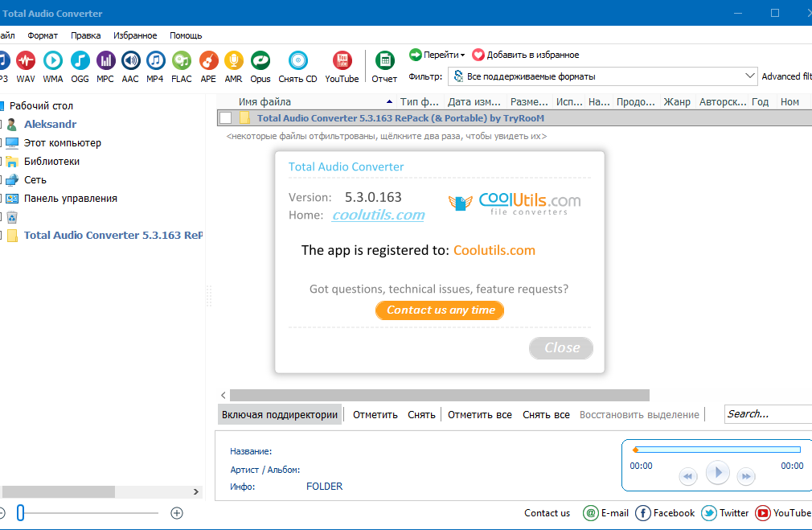This screenshot has width=812, height=530.
Task: Open the Формат menu
Action: [x=43, y=35]
